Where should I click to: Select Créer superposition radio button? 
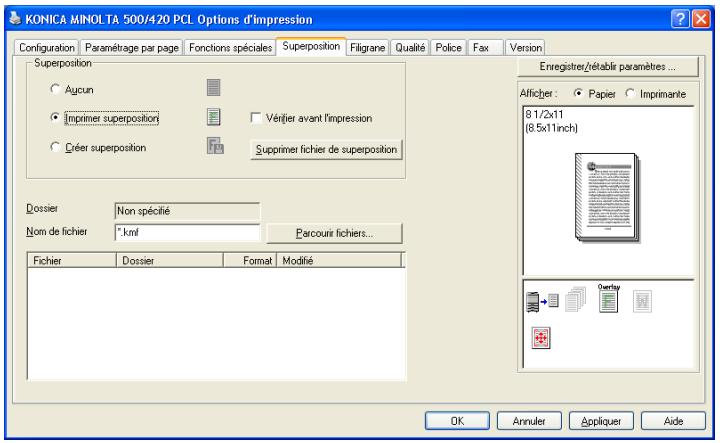(x=55, y=147)
